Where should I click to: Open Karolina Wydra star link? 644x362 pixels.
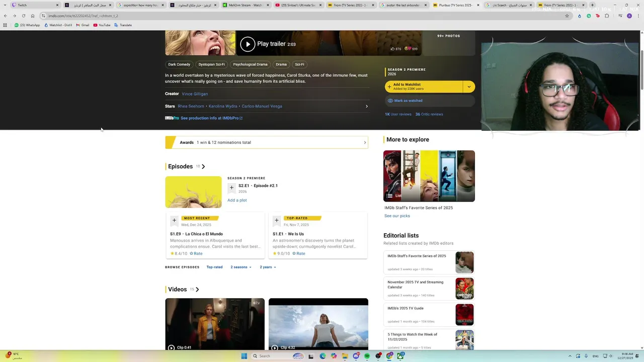coord(223,106)
